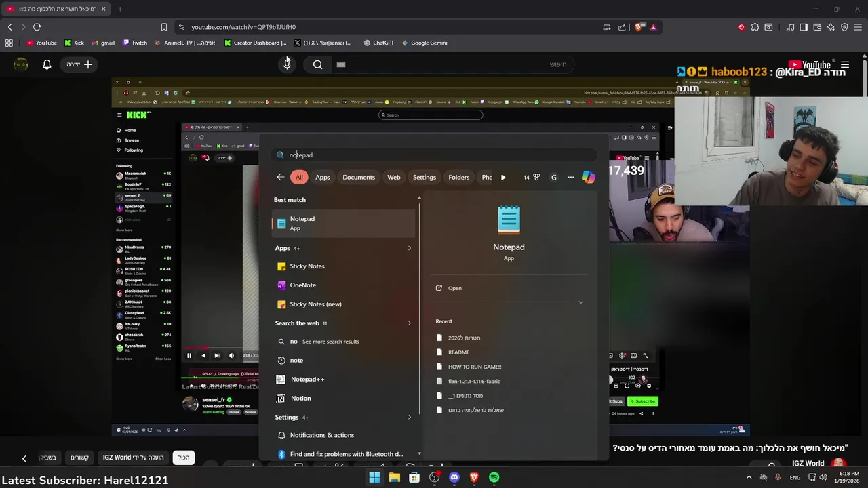Click the share icon in address bar

click(622, 27)
